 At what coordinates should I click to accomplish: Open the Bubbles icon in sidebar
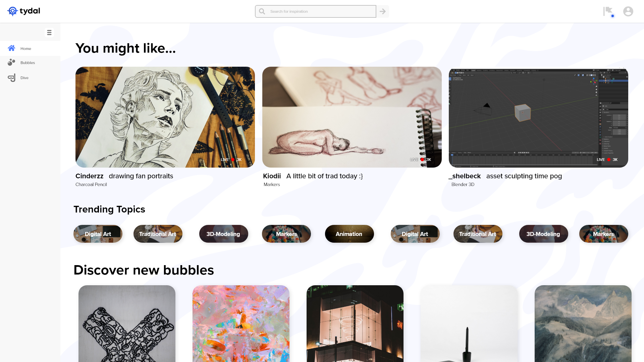(11, 62)
